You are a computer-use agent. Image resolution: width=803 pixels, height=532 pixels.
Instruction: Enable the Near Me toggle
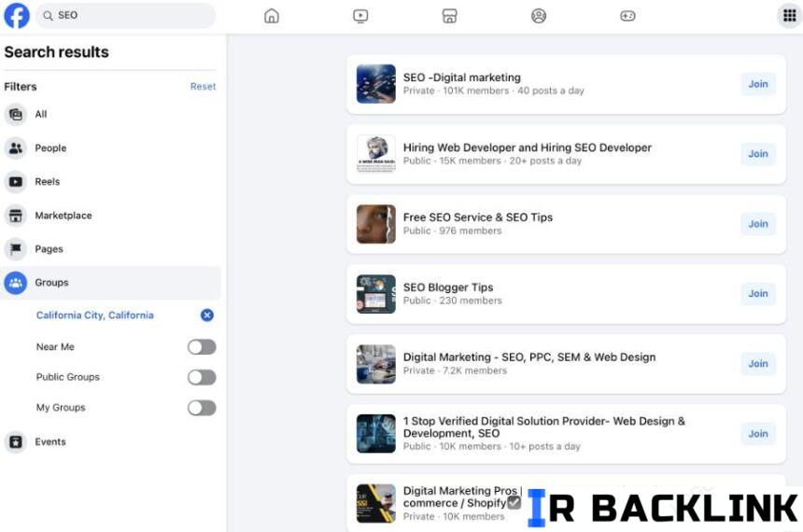point(201,347)
